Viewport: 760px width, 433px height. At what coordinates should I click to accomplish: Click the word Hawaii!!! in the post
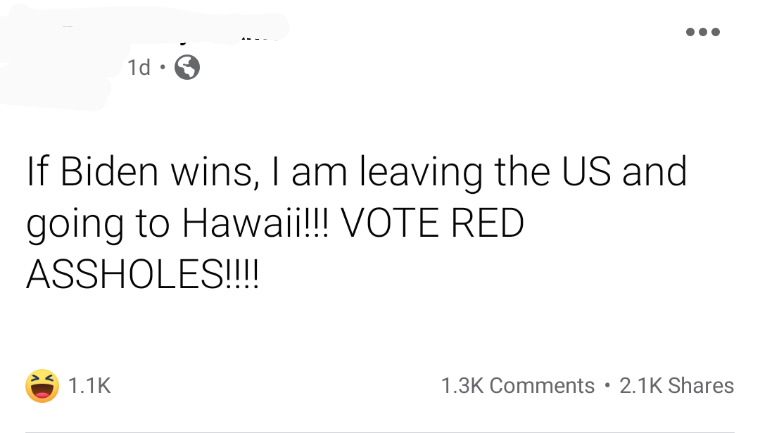[x=255, y=223]
